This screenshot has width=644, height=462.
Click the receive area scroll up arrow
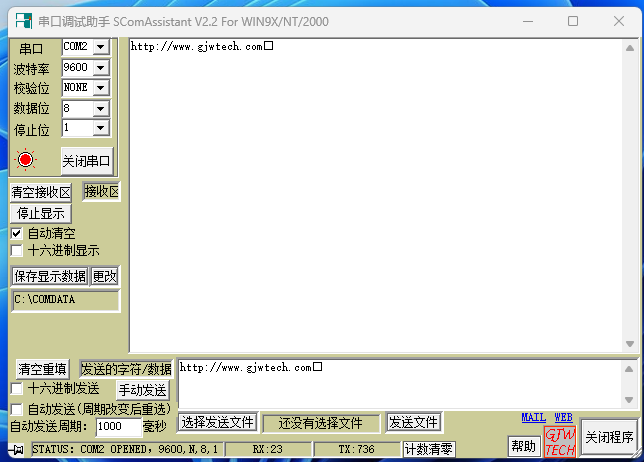point(630,48)
